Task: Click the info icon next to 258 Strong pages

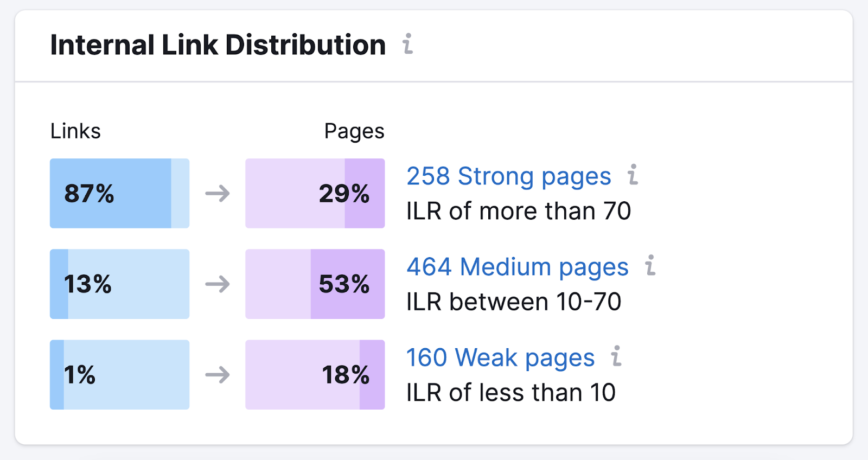Action: [633, 175]
